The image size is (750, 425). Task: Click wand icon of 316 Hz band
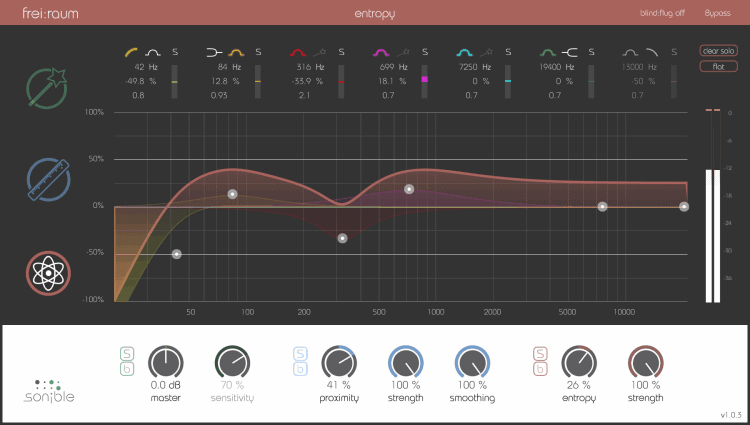pos(320,52)
